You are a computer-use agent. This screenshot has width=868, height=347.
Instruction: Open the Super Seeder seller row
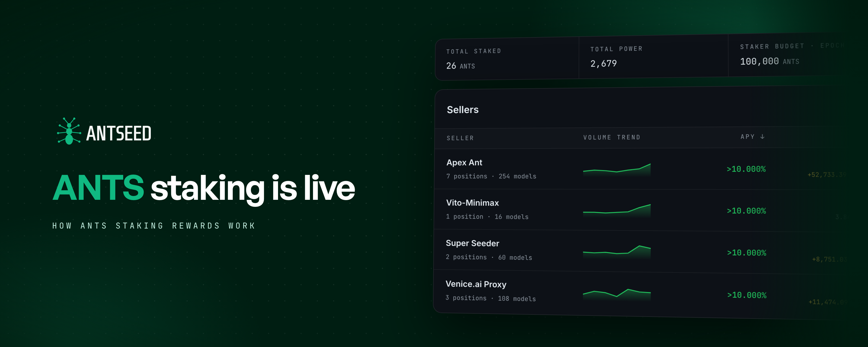click(640, 251)
